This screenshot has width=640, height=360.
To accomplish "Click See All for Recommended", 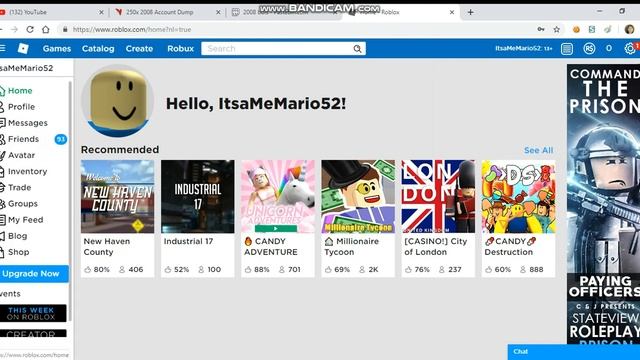I will [538, 150].
